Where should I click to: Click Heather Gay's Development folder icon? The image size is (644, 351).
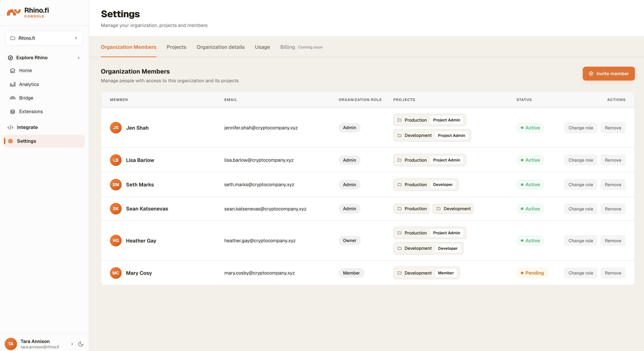click(x=400, y=248)
